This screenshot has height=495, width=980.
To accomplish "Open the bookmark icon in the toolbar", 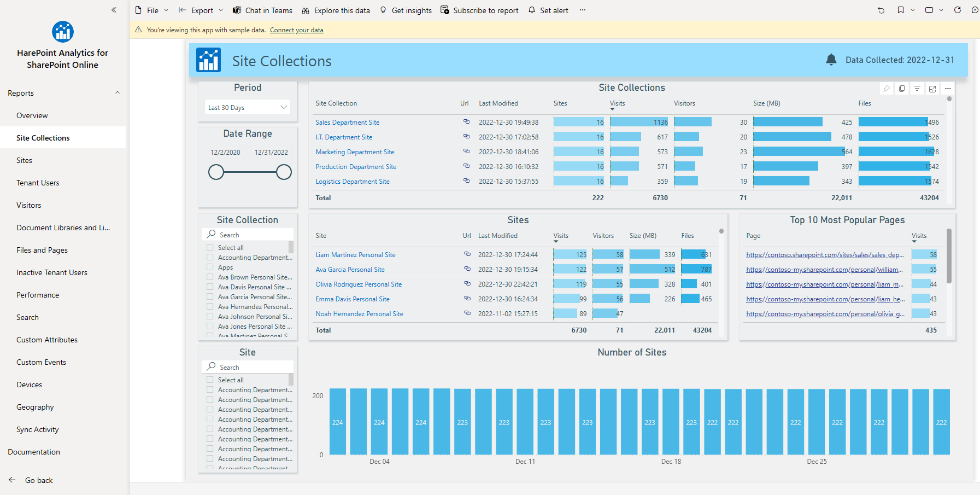I will click(x=901, y=10).
